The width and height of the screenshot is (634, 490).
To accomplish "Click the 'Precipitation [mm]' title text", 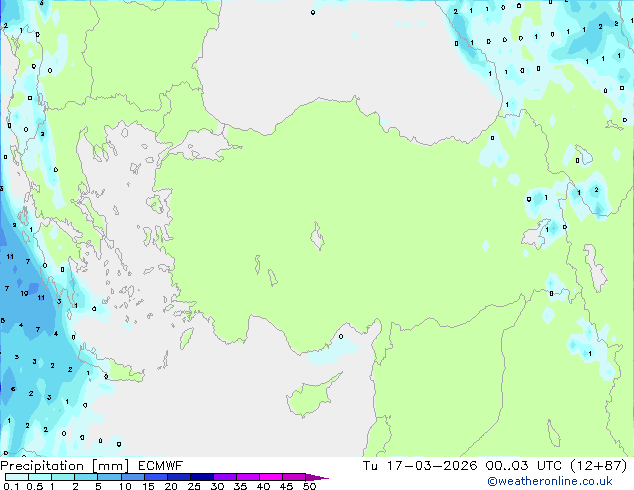I will (65, 466).
